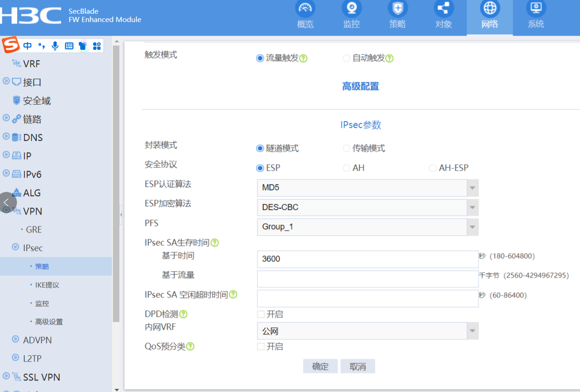Open the GRE menu item

pos(34,230)
